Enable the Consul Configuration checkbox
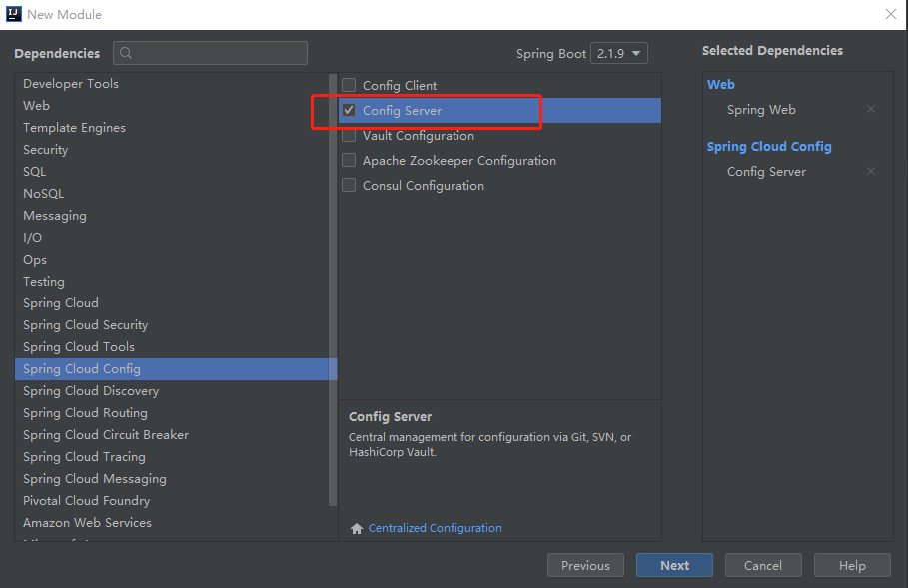 349,186
